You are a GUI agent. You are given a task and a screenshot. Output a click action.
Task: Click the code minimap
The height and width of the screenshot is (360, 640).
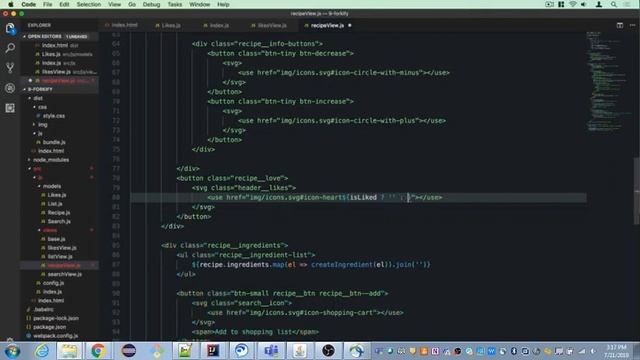[610, 82]
